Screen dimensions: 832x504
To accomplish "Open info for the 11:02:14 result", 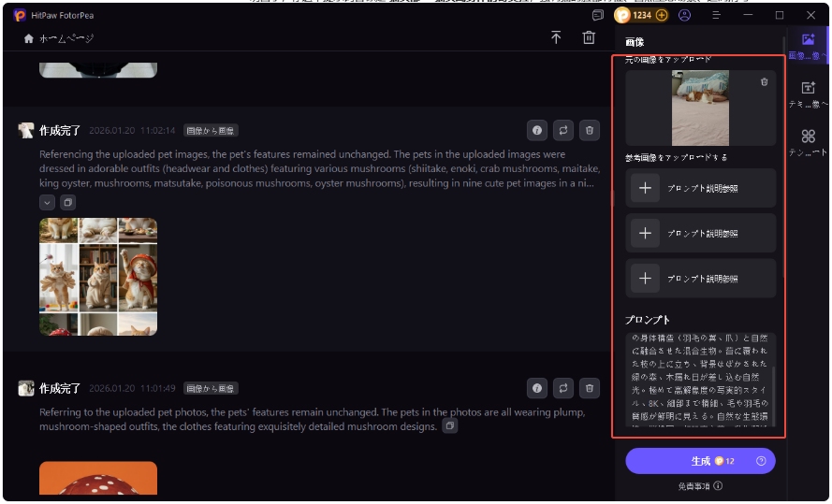I will [x=536, y=130].
